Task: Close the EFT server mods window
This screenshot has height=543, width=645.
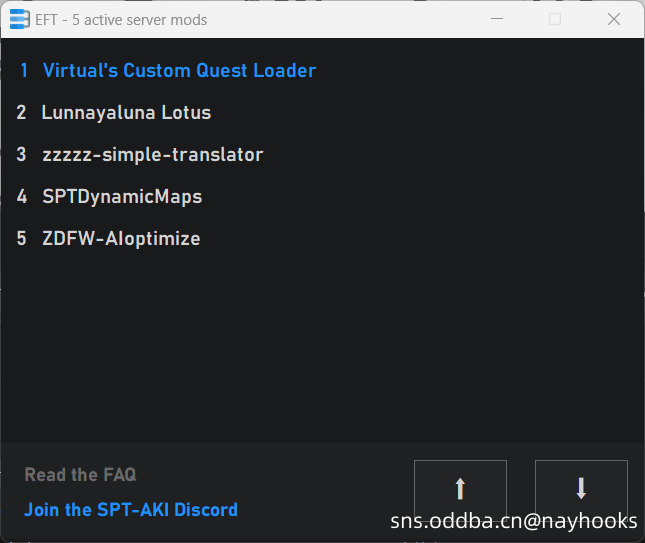Action: click(x=614, y=19)
